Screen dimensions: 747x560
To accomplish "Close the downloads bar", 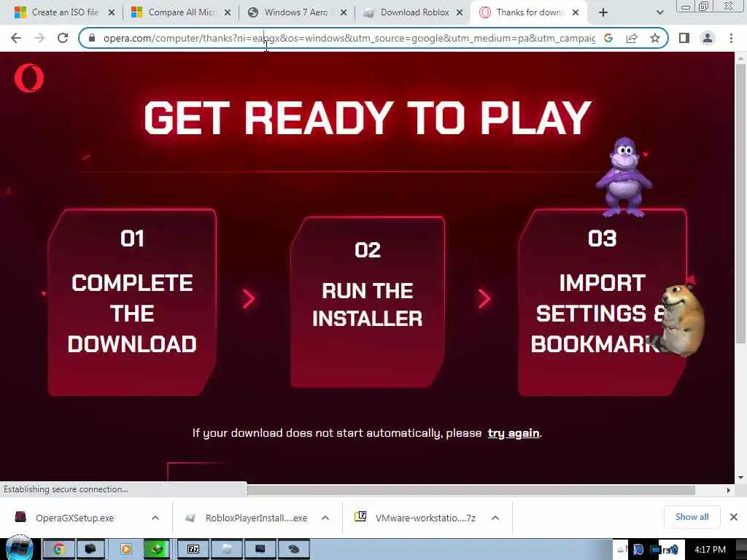I will coord(734,517).
